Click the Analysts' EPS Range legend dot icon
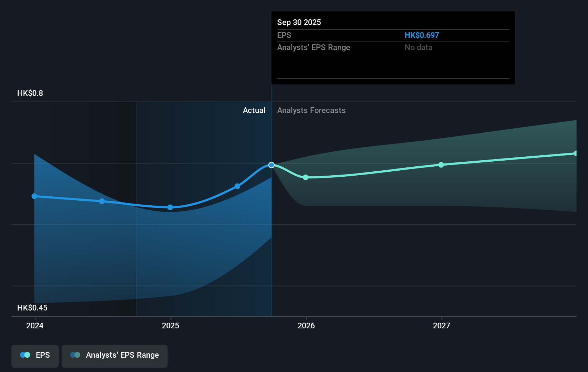 click(76, 354)
